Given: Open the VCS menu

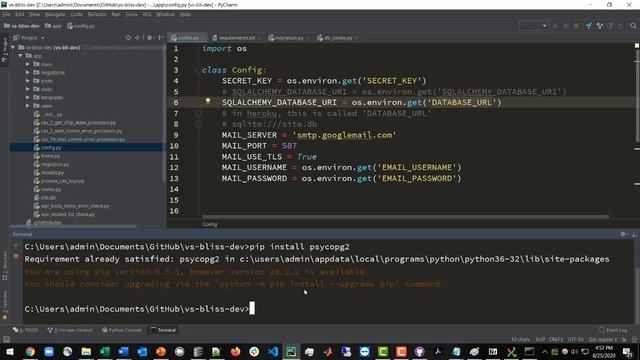Looking at the screenshot, I should tap(147, 14).
